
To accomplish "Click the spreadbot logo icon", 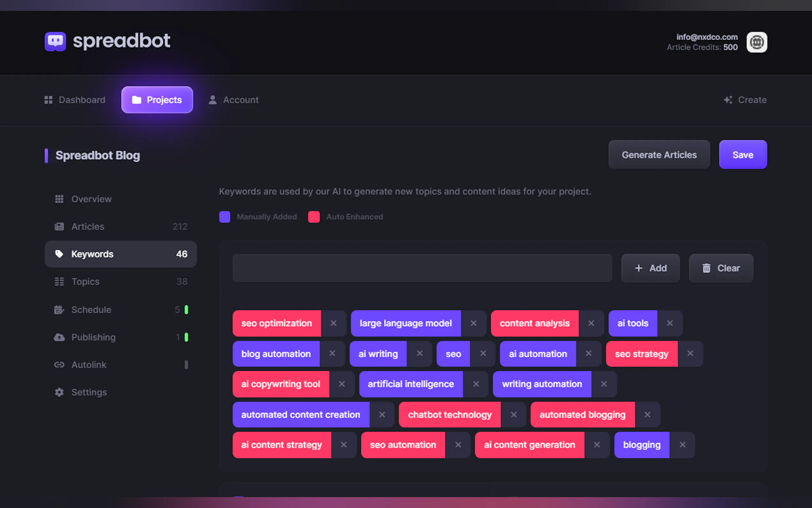I will coord(55,41).
